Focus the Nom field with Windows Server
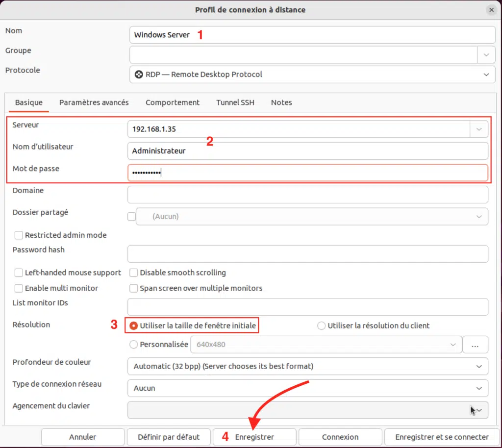This screenshot has height=448, width=502. tap(312, 35)
